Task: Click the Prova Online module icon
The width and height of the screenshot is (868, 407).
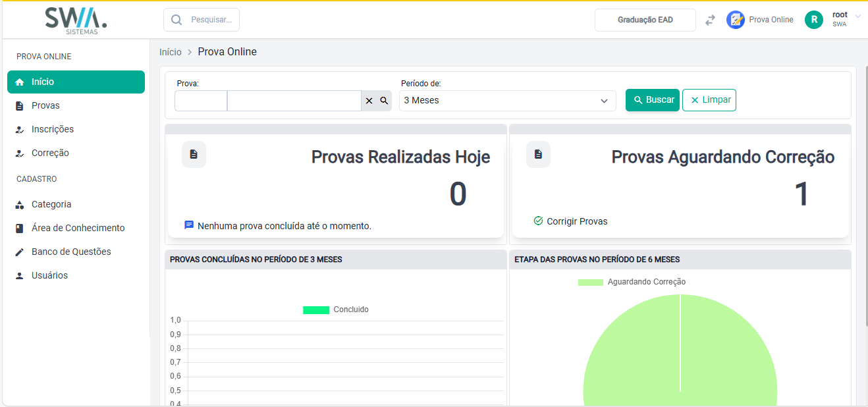Action: point(736,20)
